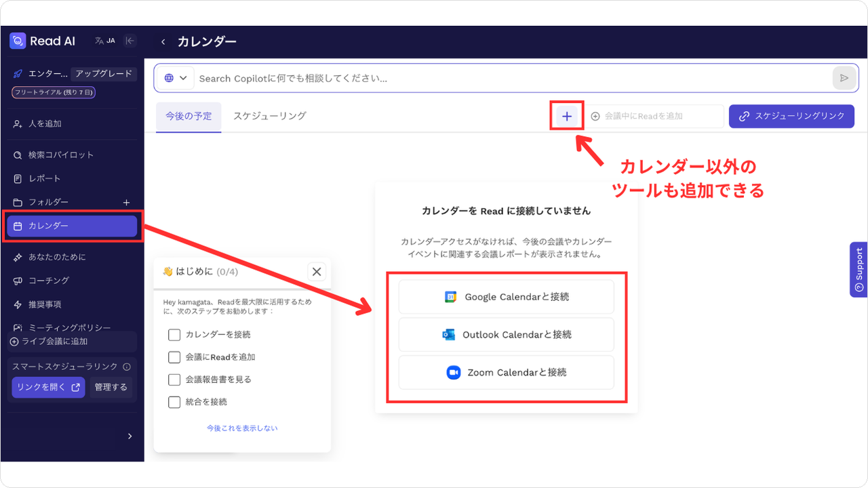Switch language via the JA translate icon
The width and height of the screenshot is (868, 488).
pyautogui.click(x=105, y=41)
